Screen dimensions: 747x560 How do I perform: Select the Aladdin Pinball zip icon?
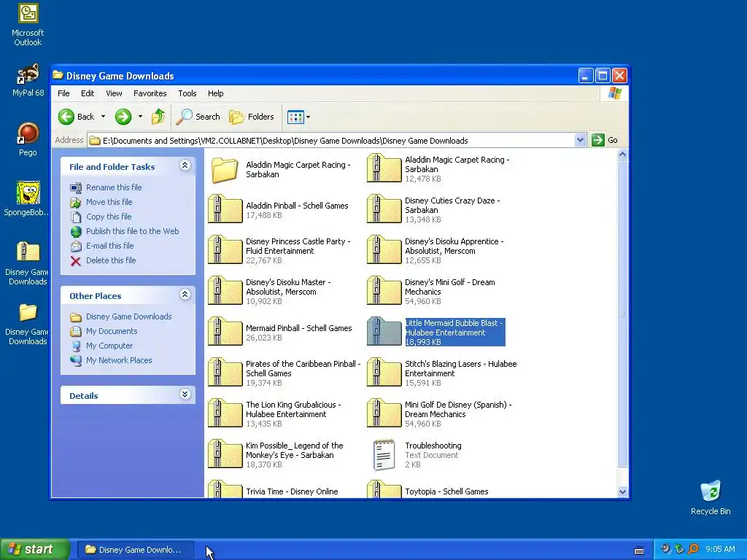pos(225,209)
